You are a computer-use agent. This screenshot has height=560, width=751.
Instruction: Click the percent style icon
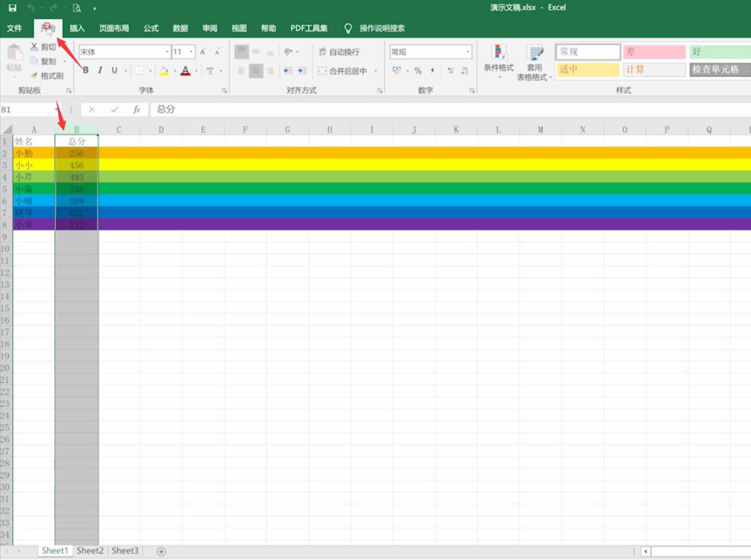pyautogui.click(x=418, y=70)
